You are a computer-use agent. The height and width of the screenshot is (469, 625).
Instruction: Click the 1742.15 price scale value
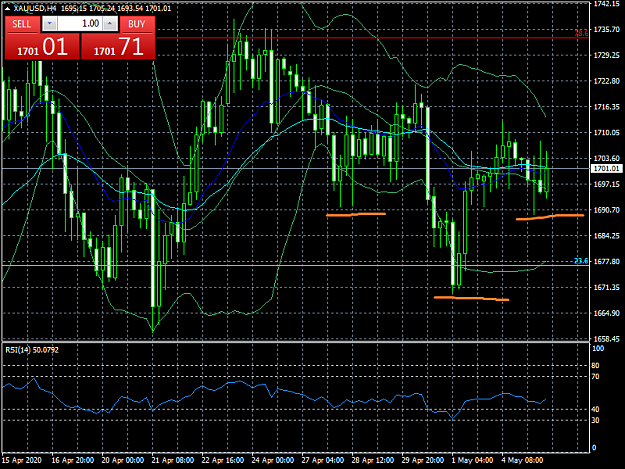(x=606, y=4)
